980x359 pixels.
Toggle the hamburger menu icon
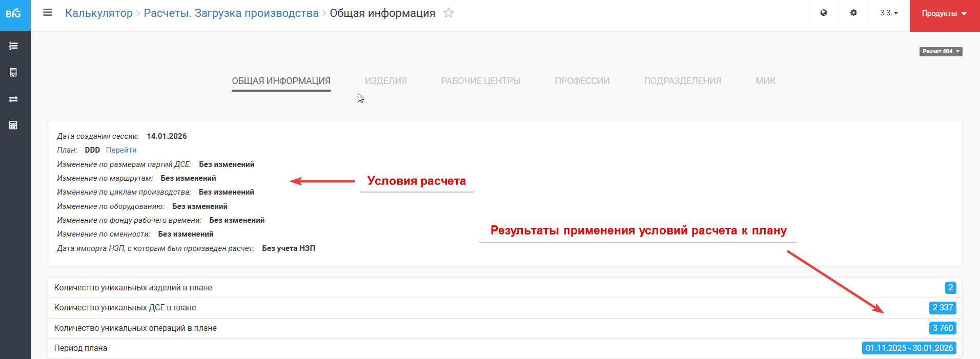coord(48,13)
